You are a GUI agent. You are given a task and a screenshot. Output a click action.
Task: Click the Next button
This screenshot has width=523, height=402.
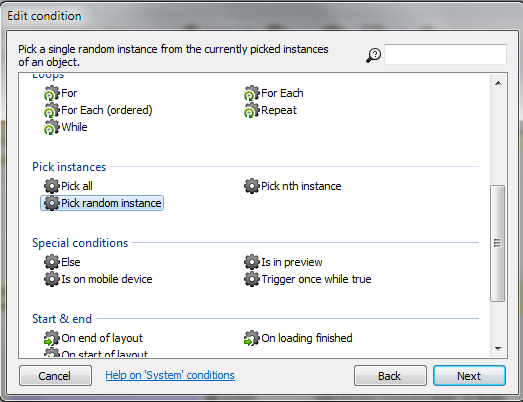[469, 376]
